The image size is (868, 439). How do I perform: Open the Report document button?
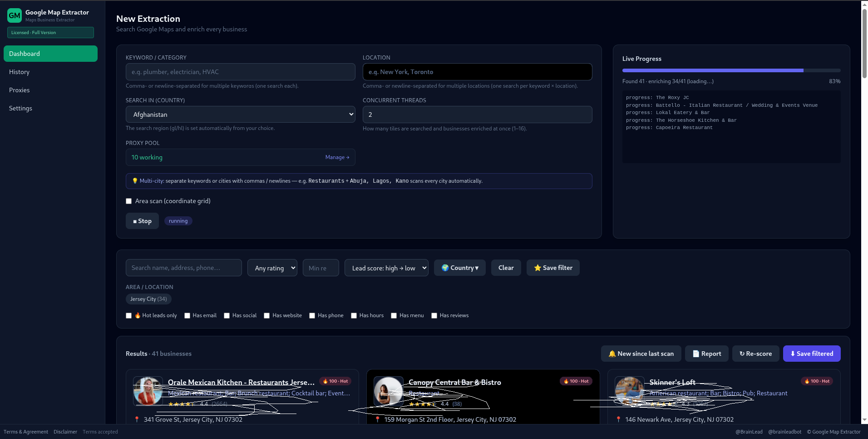[707, 354]
